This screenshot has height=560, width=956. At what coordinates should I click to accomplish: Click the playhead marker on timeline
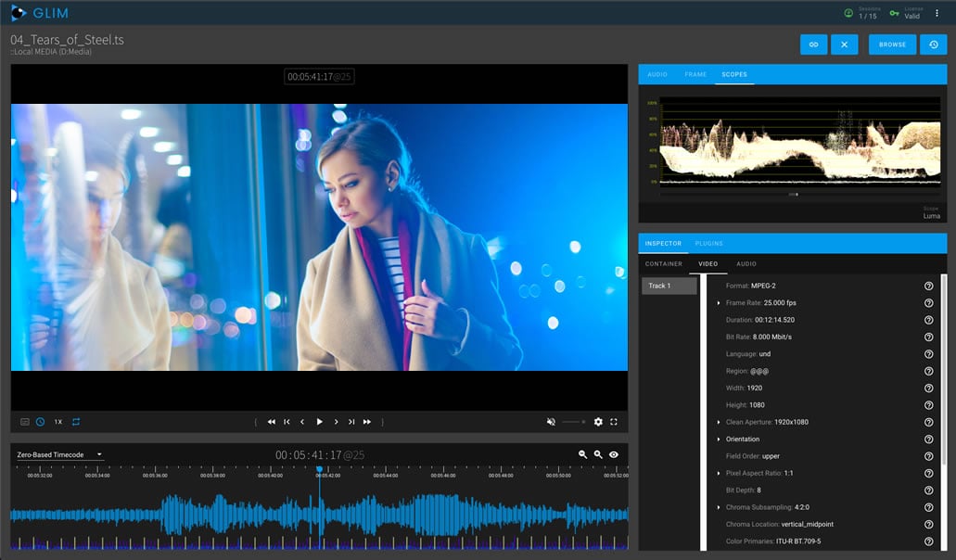319,469
